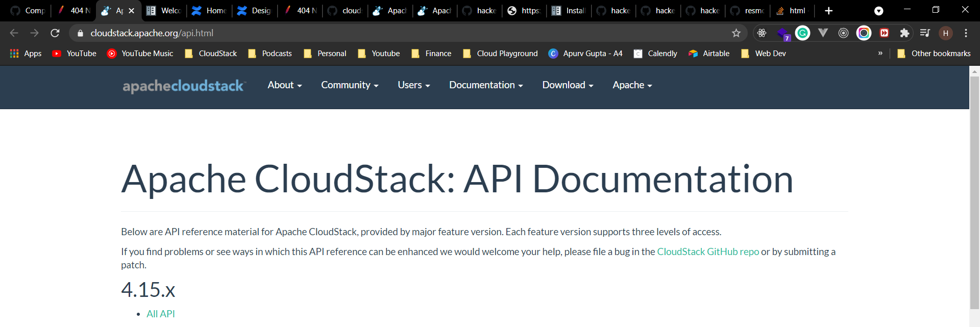The width and height of the screenshot is (980, 327).
Task: Switch to the GitHub cloud tab
Action: coord(345,11)
